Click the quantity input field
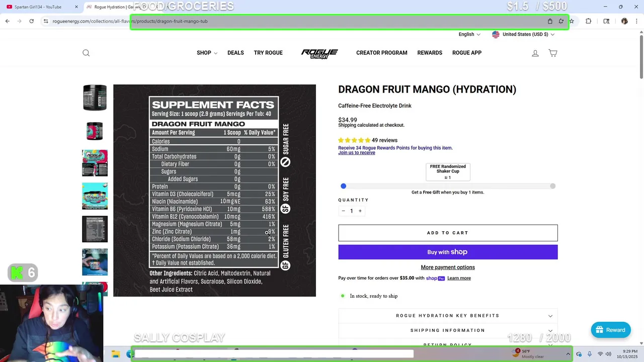The width and height of the screenshot is (644, 362). 352,211
